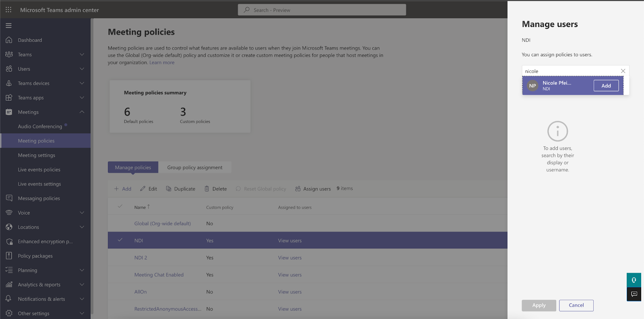The width and height of the screenshot is (644, 319).
Task: Expand the Notifications & alerts chevron
Action: coord(82,299)
